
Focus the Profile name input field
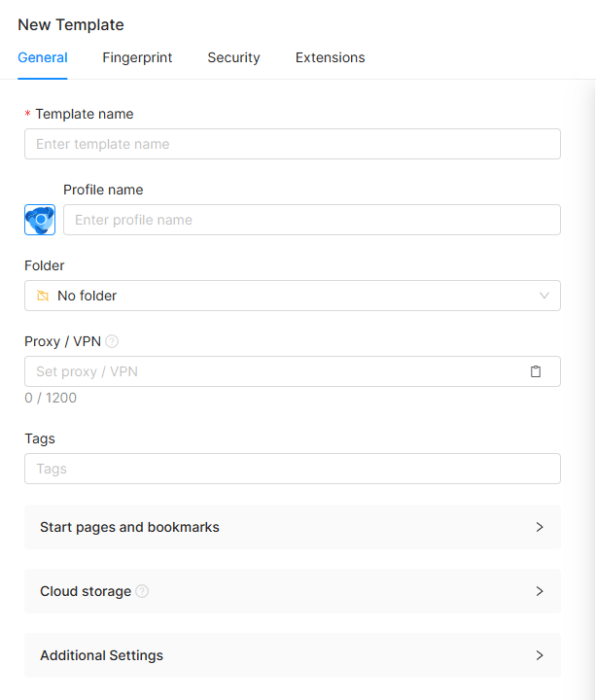[312, 220]
